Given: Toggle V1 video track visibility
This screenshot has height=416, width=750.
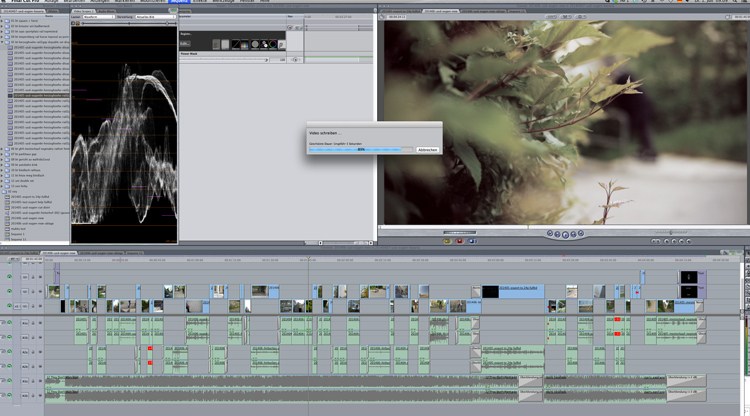Looking at the screenshot, I should [10, 306].
